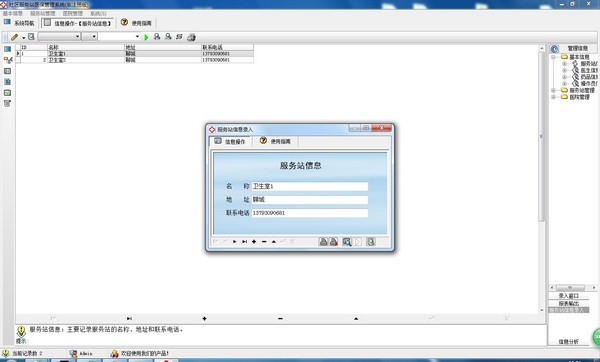Viewport: 600px width, 362px height.
Task: Open the narrow middle combo box in toolbar
Action: pyautogui.click(x=90, y=36)
